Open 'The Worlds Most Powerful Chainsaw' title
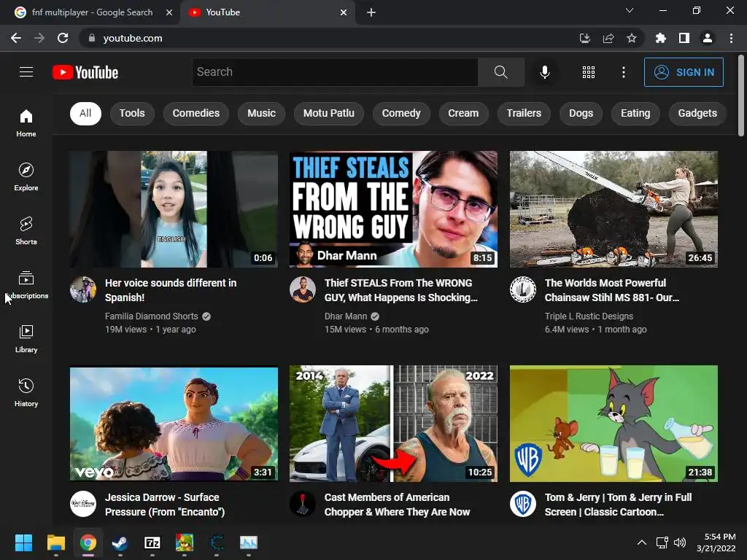 coord(612,290)
